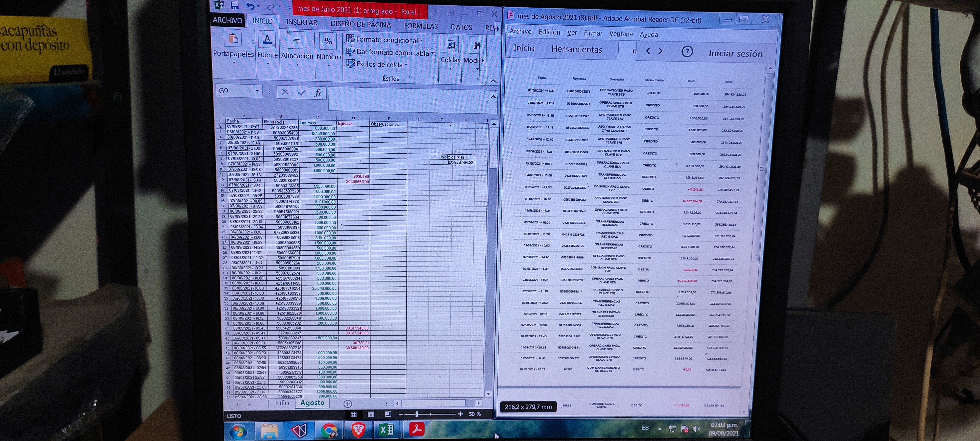The width and height of the screenshot is (980, 441).
Task: Open Dar formato como tabla menu
Action: (x=390, y=52)
